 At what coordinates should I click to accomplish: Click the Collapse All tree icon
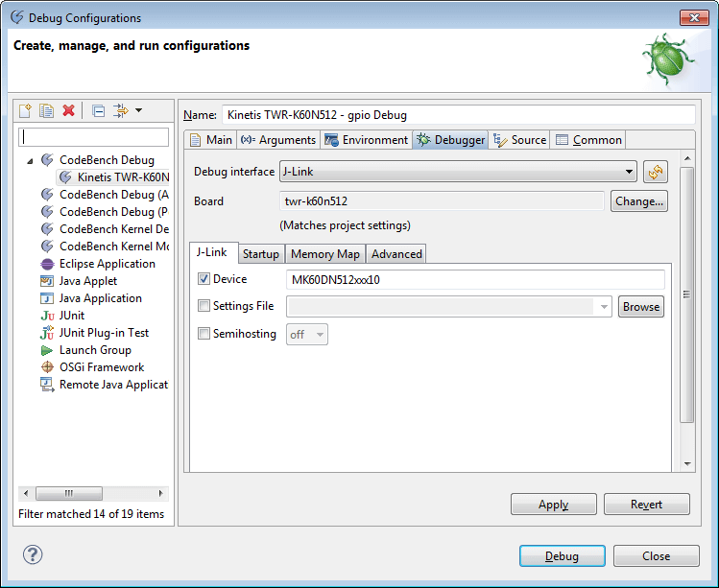(x=98, y=110)
